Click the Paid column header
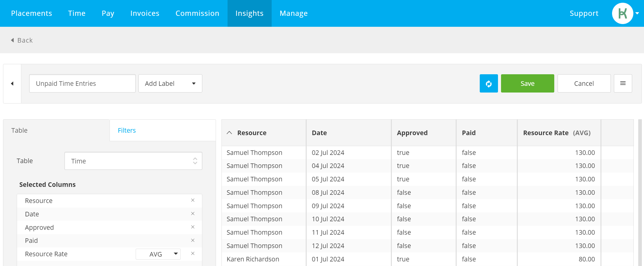The width and height of the screenshot is (644, 266). [x=487, y=133]
